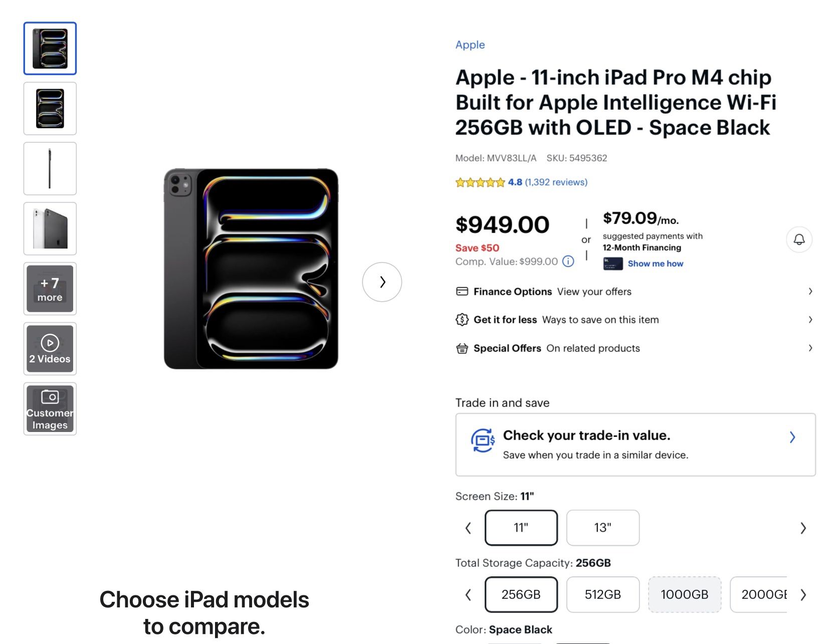Viewport: 836px width, 644px height.
Task: Click Show me how financing link
Action: coord(655,264)
